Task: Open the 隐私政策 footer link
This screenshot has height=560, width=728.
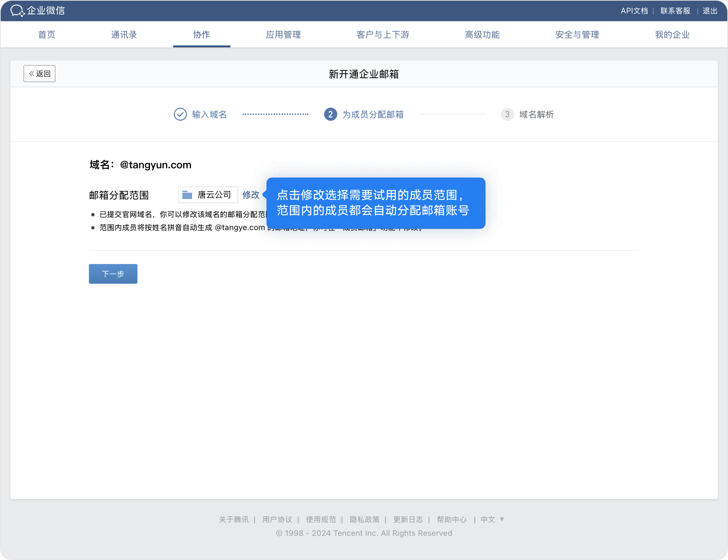Action: [x=364, y=520]
